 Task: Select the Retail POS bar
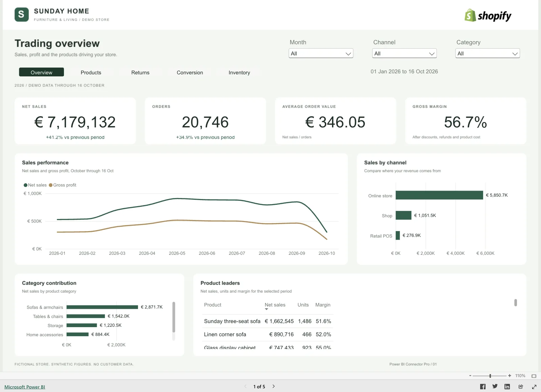[398, 236]
